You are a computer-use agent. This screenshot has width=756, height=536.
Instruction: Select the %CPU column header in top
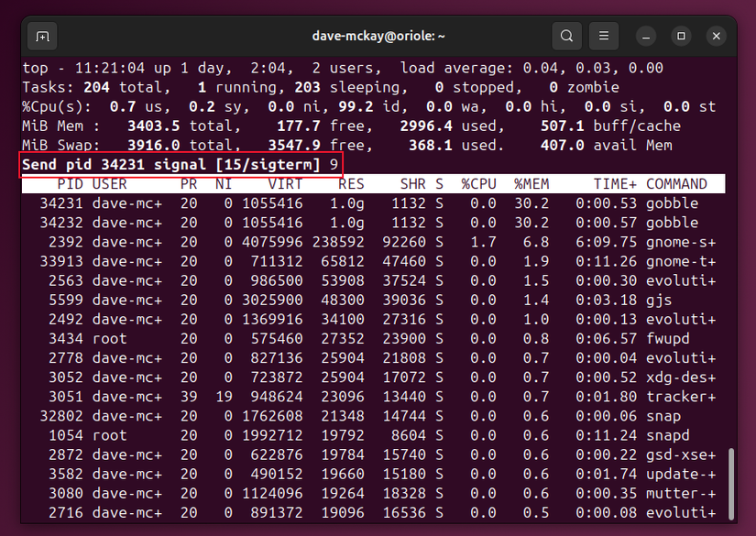[478, 183]
